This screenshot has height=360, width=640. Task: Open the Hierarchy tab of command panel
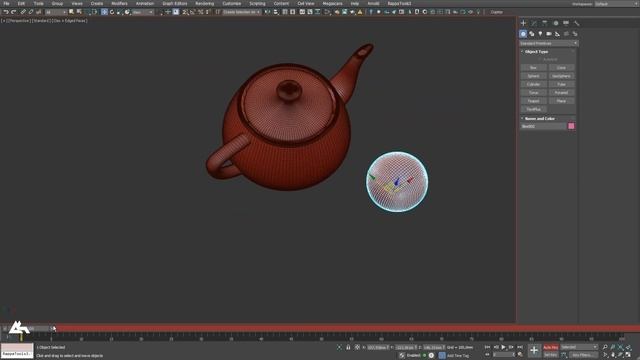[544, 23]
